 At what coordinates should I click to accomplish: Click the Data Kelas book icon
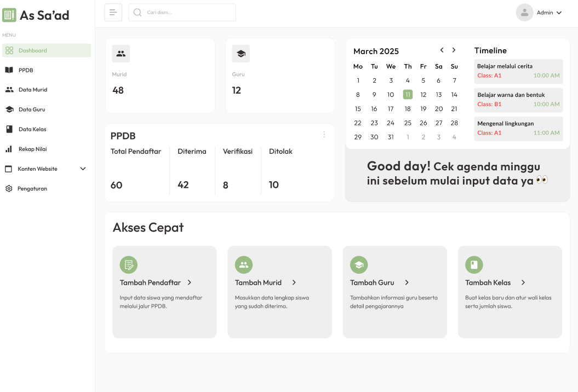[9, 129]
